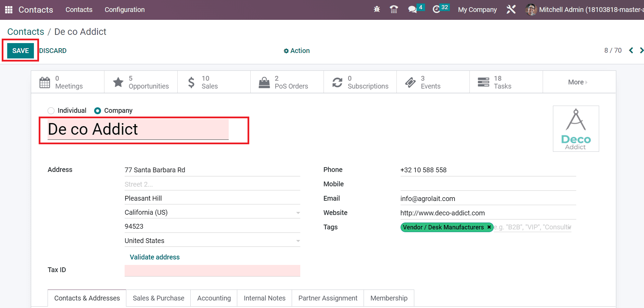Switch to Internal Notes tab
The width and height of the screenshot is (644, 308).
point(265,298)
